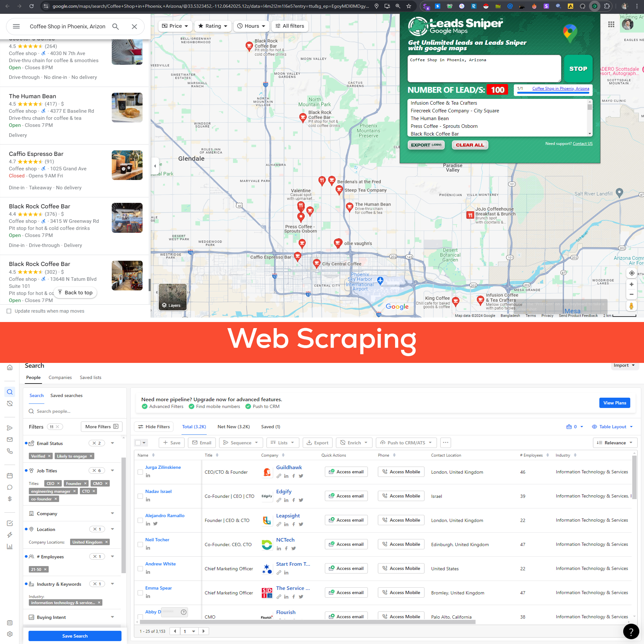Image resolution: width=644 pixels, height=644 pixels.
Task: Select Neil Tocher row checkbox
Action: click(140, 544)
